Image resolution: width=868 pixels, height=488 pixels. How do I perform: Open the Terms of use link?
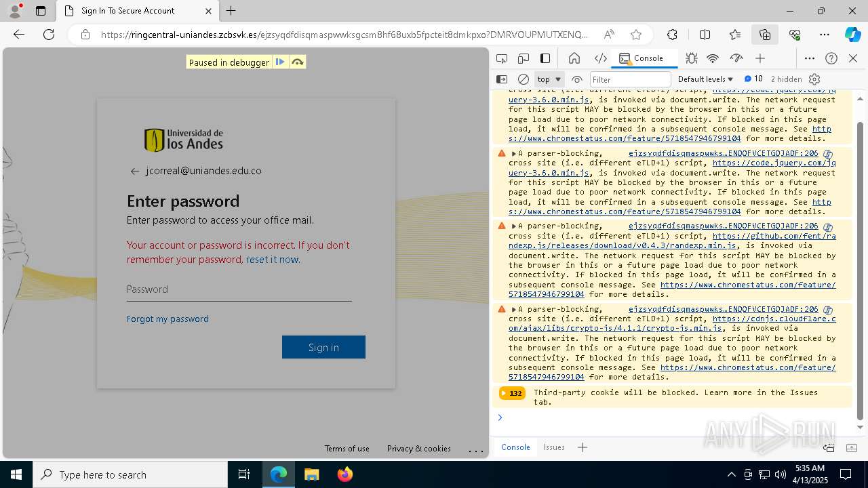pyautogui.click(x=347, y=449)
